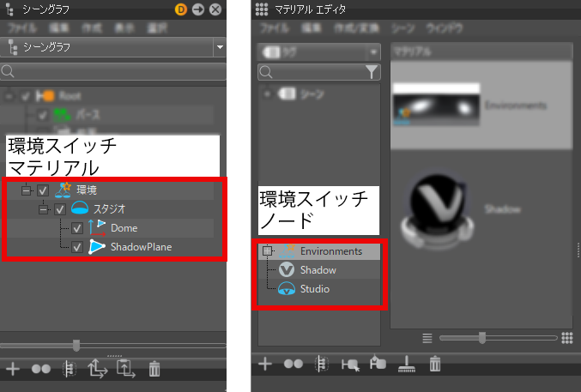Toggle the Root node checkbox
The image size is (581, 392).
(25, 97)
